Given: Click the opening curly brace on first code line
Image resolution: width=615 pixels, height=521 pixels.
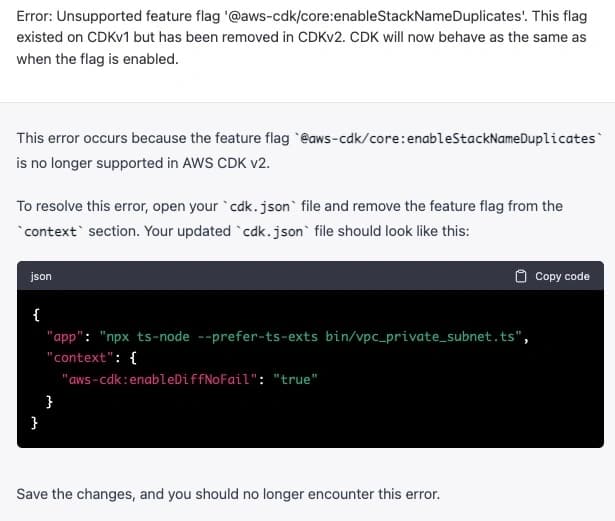Looking at the screenshot, I should [x=37, y=314].
